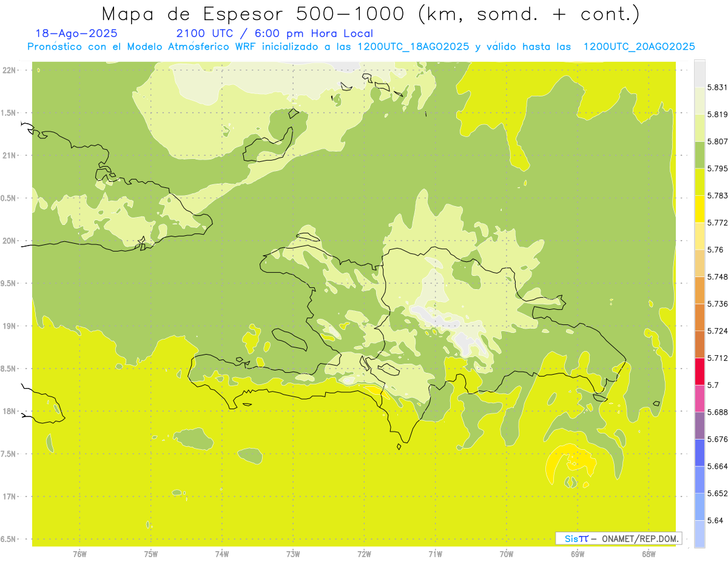728x562 pixels.
Task: Click the colorbar value 5.712
Action: tap(718, 358)
